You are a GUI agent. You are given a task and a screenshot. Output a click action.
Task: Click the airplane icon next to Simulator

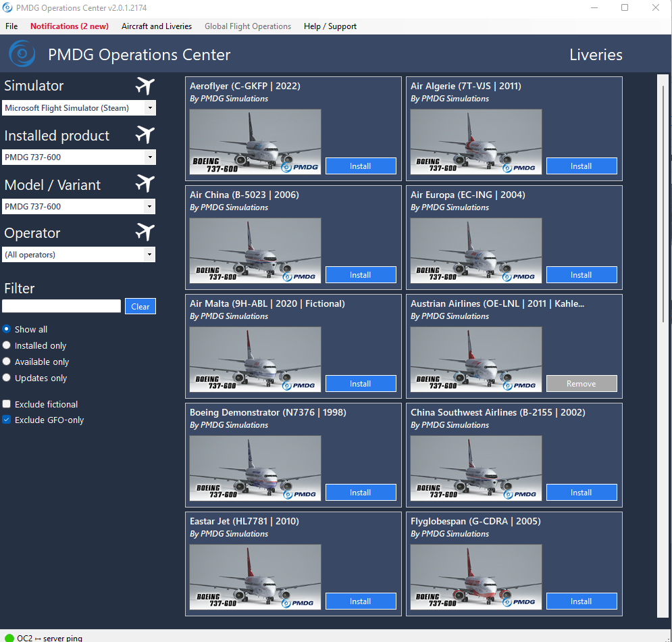(x=145, y=86)
